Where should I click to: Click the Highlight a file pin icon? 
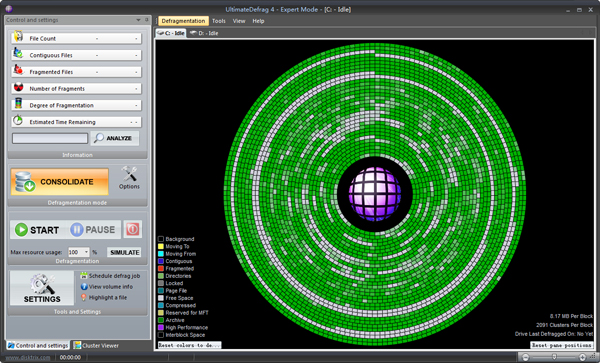pyautogui.click(x=84, y=297)
